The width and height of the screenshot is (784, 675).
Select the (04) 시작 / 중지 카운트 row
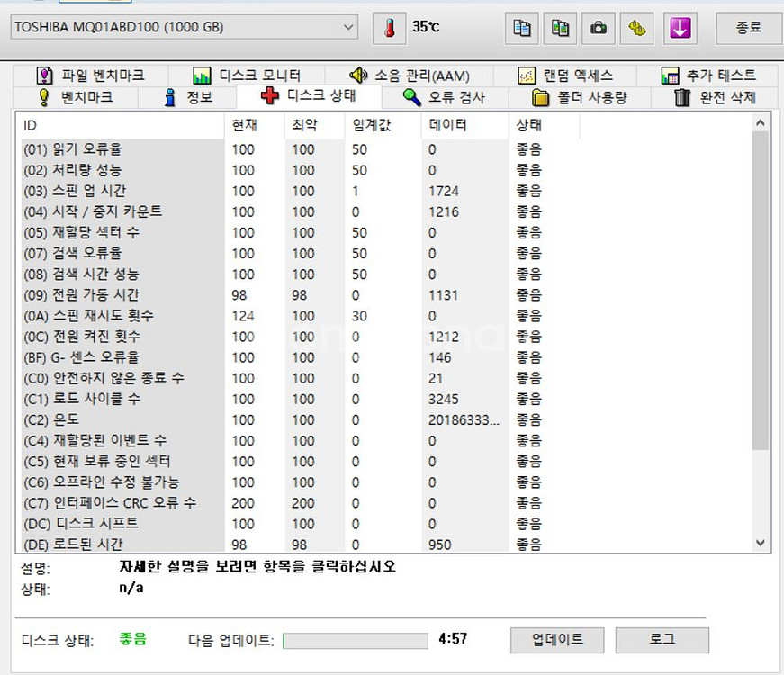(x=300, y=212)
